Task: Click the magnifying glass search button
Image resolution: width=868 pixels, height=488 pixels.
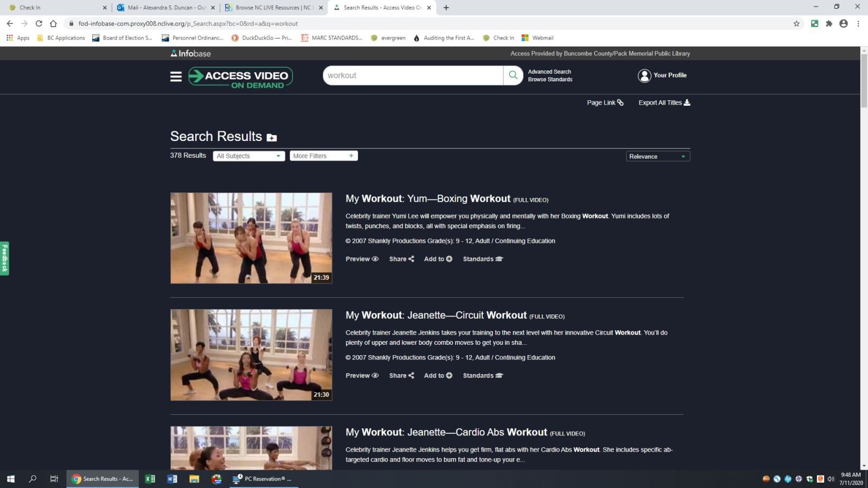Action: pyautogui.click(x=513, y=75)
